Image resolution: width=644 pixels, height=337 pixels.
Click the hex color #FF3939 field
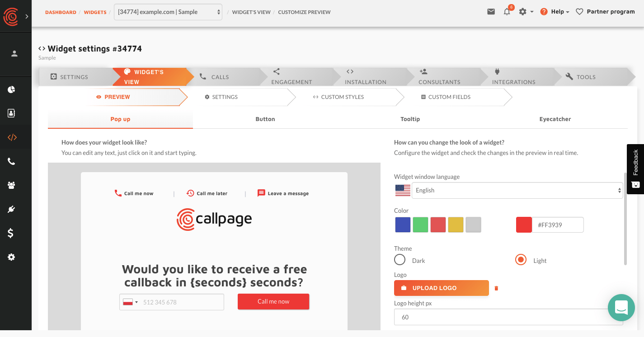558,225
